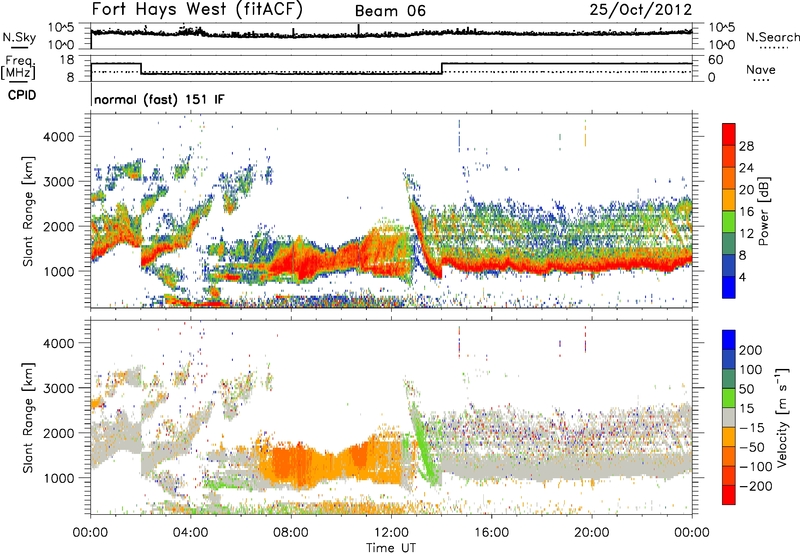This screenshot has height=554, width=800.
Task: Click the 'Time UT' axis title
Action: point(391,547)
